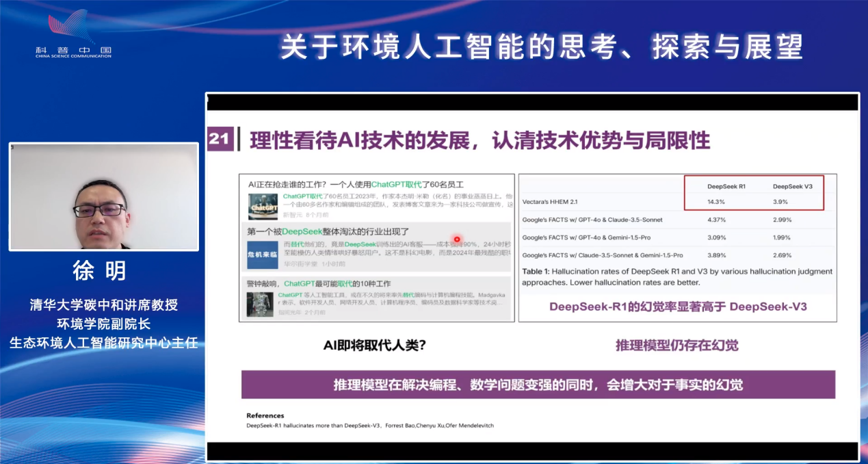Click the slide heading 理性看待AI技术的发展
868x464 pixels.
[360, 140]
